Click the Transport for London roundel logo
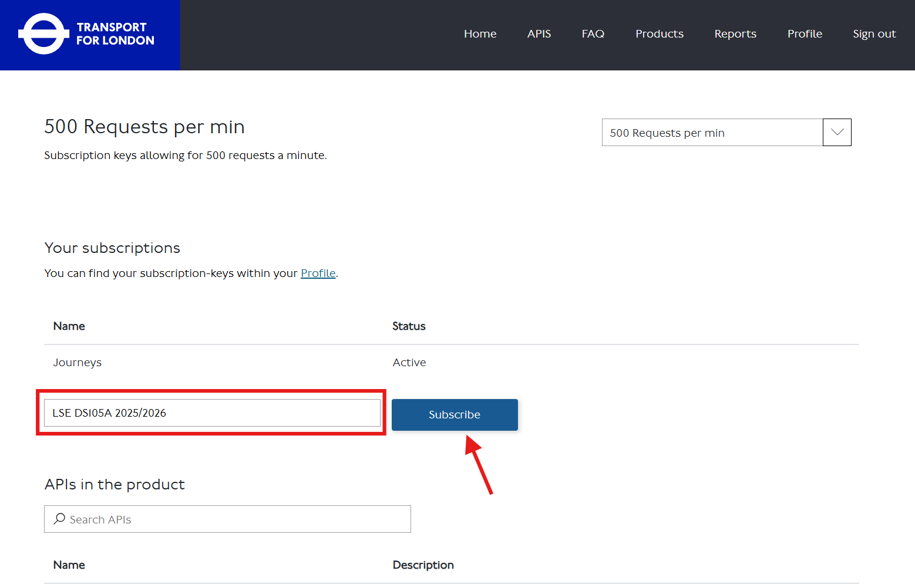The height and width of the screenshot is (588, 915). 43,34
